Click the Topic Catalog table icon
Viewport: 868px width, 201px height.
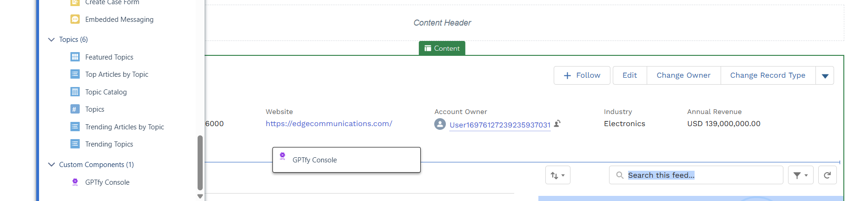(x=75, y=92)
